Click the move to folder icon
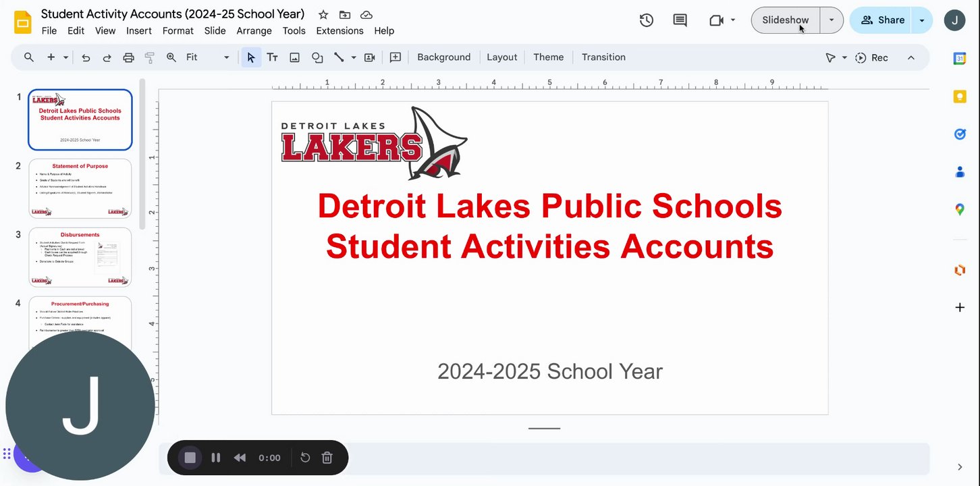This screenshot has width=980, height=486. pyautogui.click(x=345, y=15)
